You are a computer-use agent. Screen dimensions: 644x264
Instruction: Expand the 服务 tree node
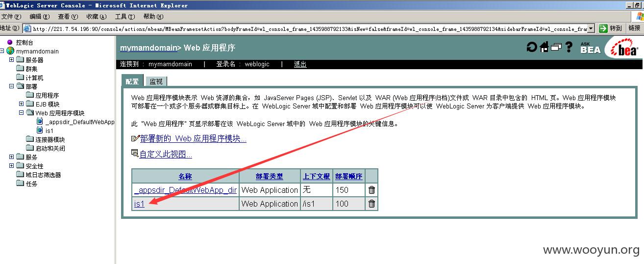click(12, 157)
